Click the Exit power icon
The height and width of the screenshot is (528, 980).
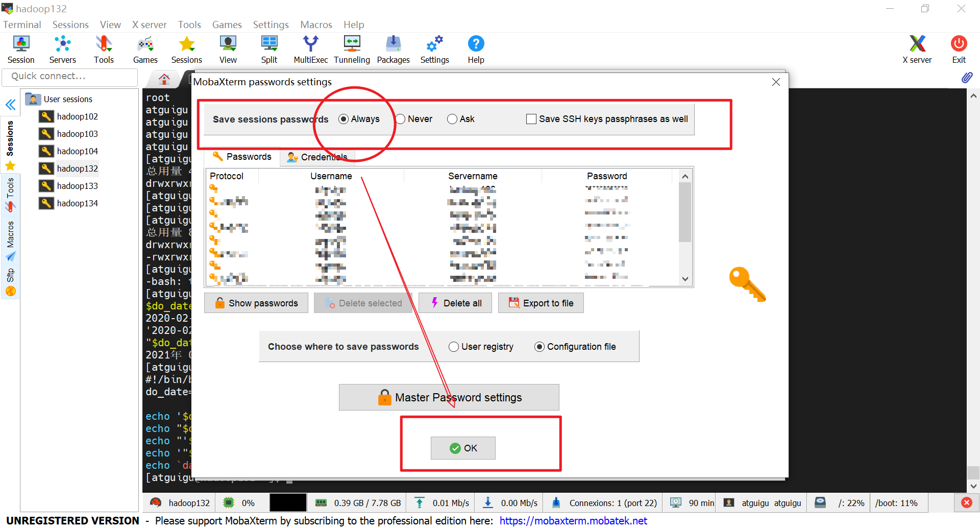pyautogui.click(x=959, y=50)
